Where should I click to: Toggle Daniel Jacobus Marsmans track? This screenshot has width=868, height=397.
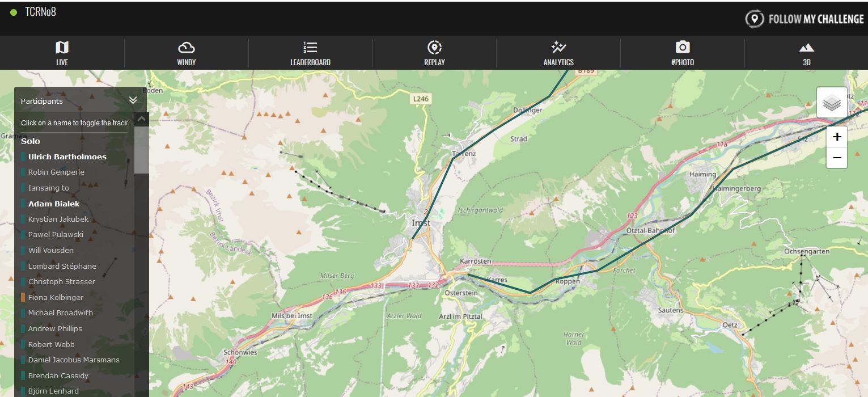[x=74, y=360]
